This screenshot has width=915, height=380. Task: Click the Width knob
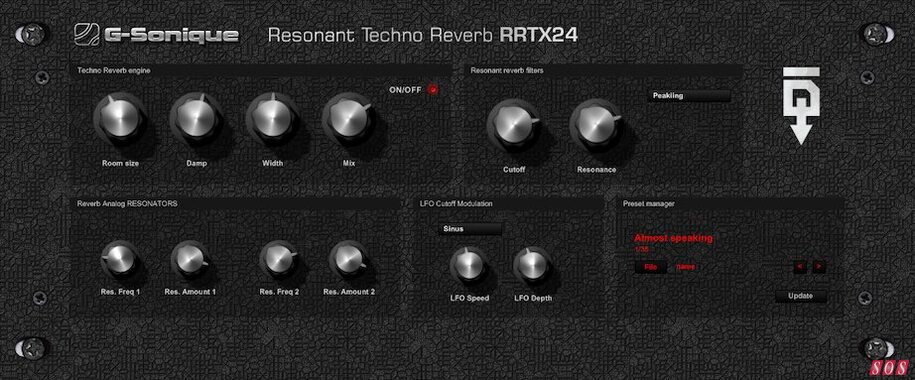(272, 119)
